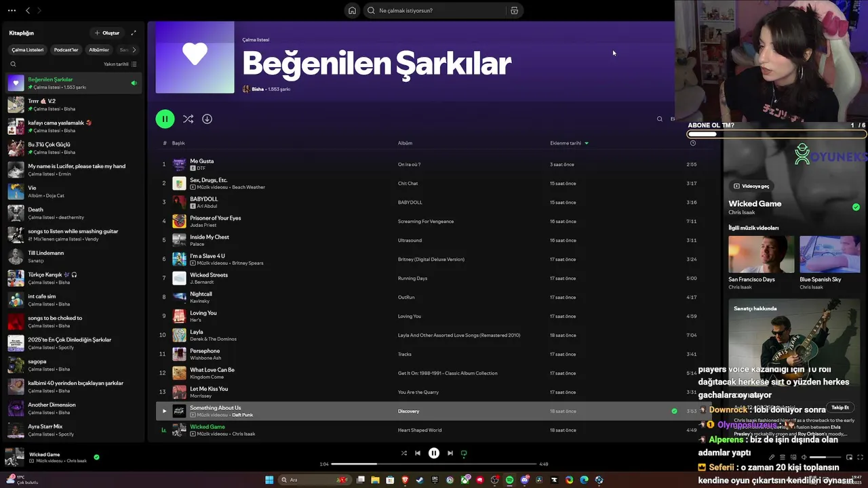Open Steam from the taskbar
This screenshot has height=488, width=868.
point(419,480)
